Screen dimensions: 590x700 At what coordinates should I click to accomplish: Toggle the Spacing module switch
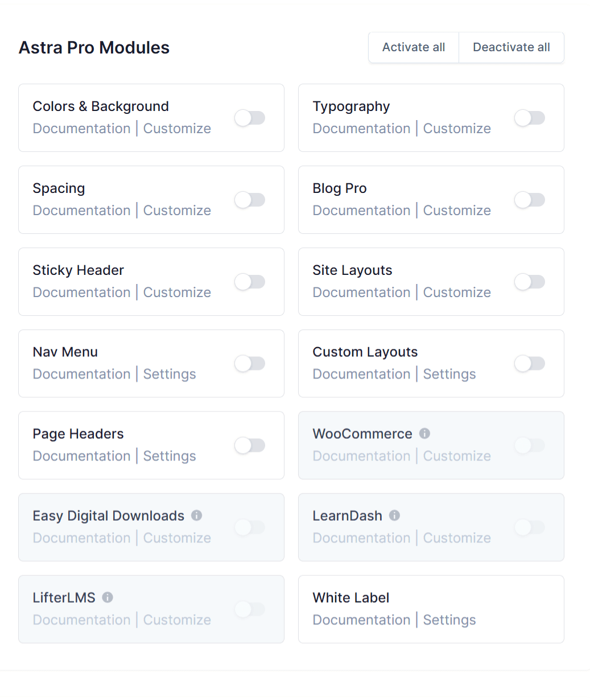click(250, 200)
